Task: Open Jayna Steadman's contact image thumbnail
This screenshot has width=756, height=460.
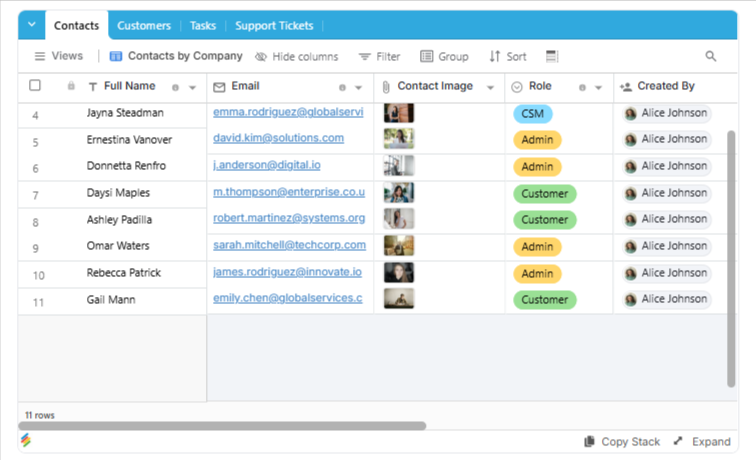Action: pos(399,113)
